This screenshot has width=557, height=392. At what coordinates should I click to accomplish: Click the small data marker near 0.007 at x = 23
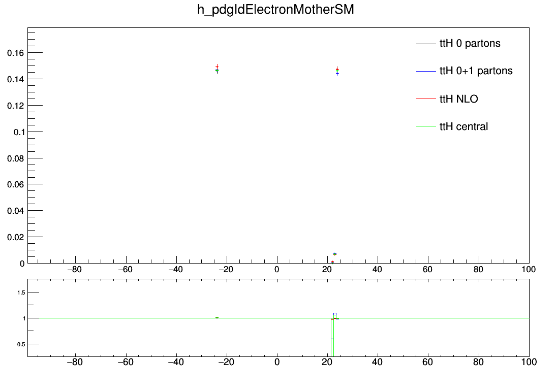tap(334, 254)
